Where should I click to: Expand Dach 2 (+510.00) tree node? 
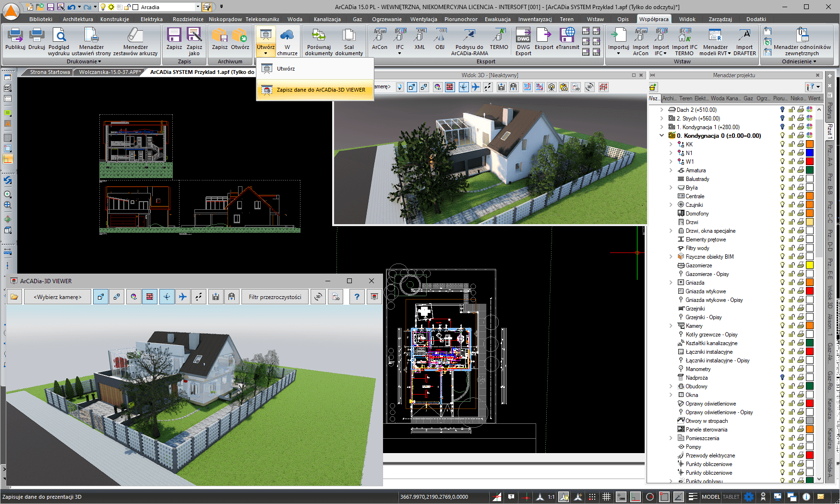click(662, 110)
